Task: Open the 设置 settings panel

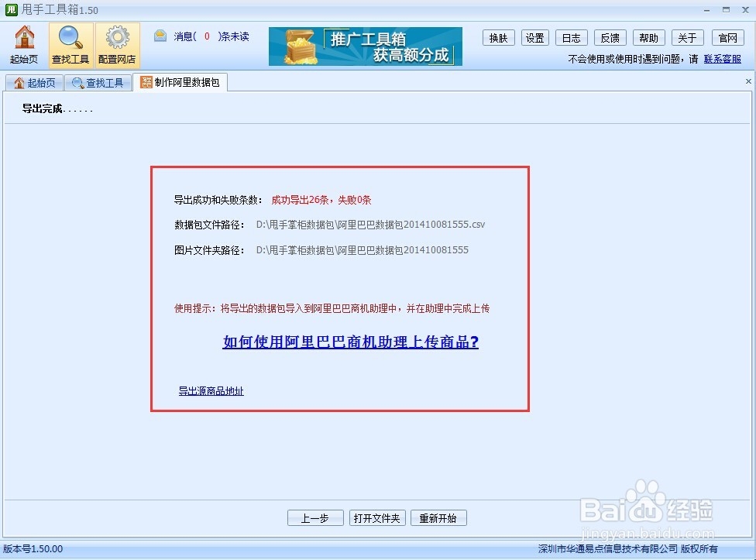Action: [534, 37]
